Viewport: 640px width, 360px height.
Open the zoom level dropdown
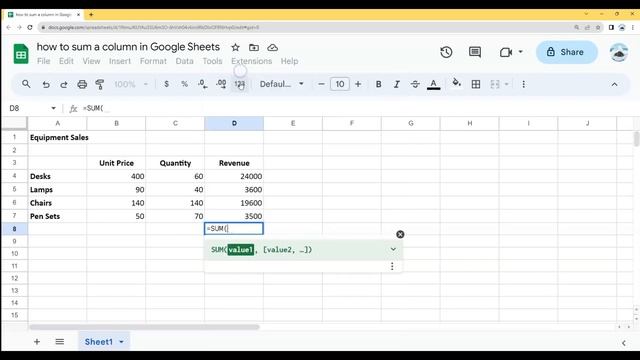click(x=131, y=84)
